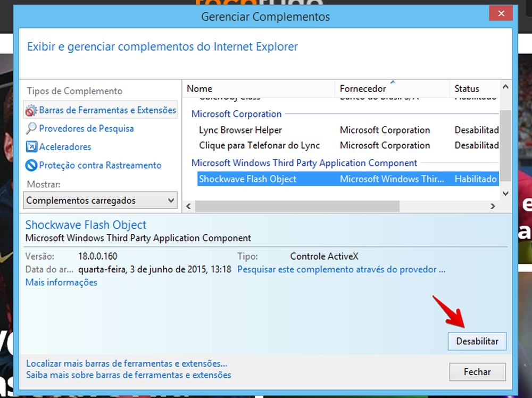Select Clique para Telefonar do Lync row
This screenshot has width=532, height=398.
[348, 145]
